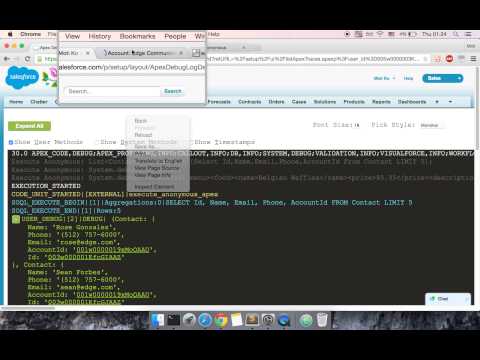Switch to the Account: Edge Communications tab
Viewport: 480px width, 360px height.
(x=138, y=53)
